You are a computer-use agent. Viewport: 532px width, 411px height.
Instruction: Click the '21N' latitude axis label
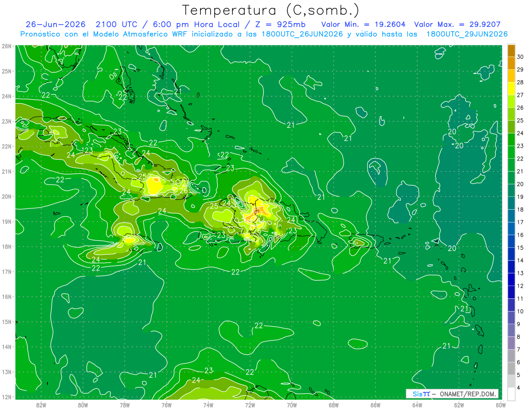click(7, 172)
